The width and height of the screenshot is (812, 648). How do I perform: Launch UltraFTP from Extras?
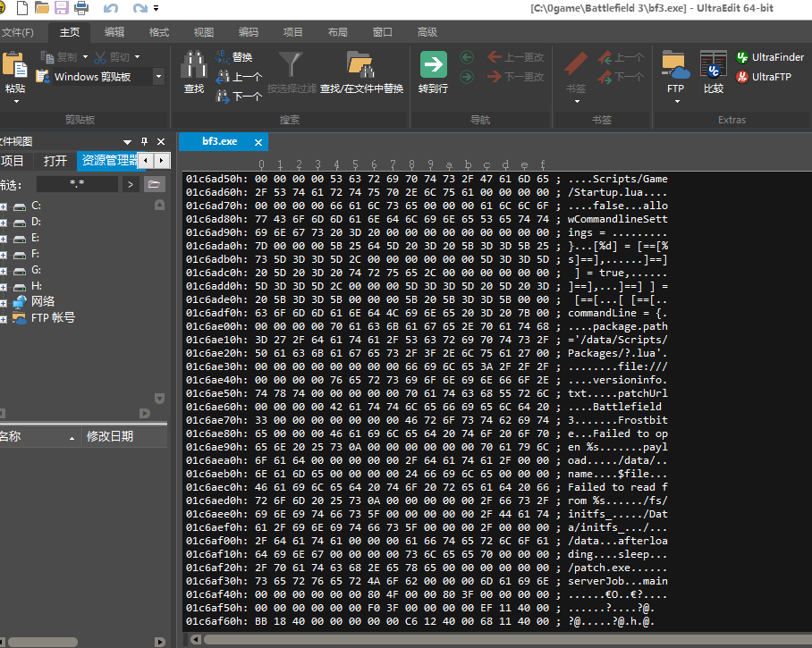click(765, 77)
